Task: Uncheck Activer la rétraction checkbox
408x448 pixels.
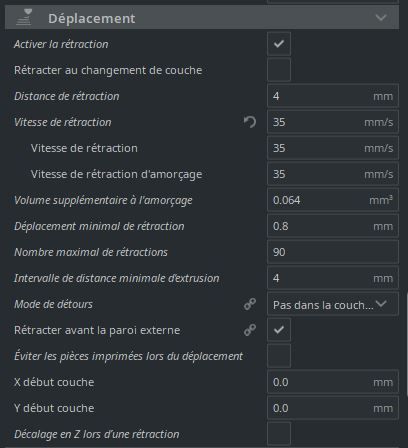Action: 279,44
